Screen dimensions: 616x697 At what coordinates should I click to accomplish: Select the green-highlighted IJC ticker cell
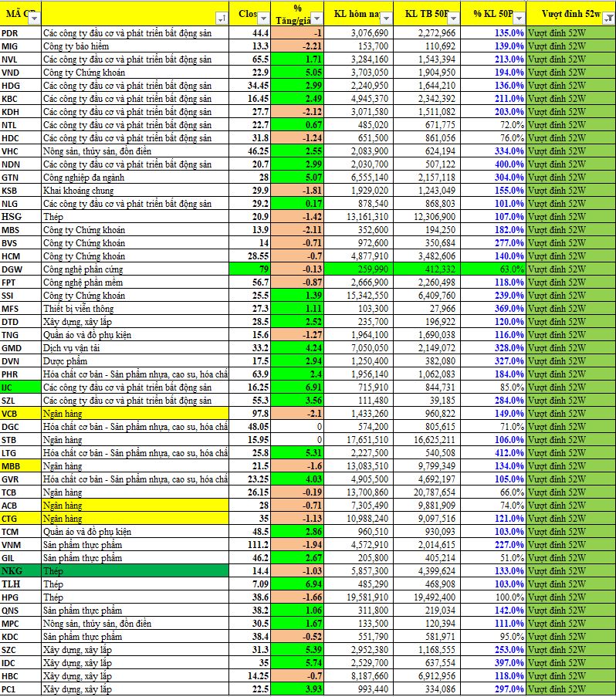point(21,387)
